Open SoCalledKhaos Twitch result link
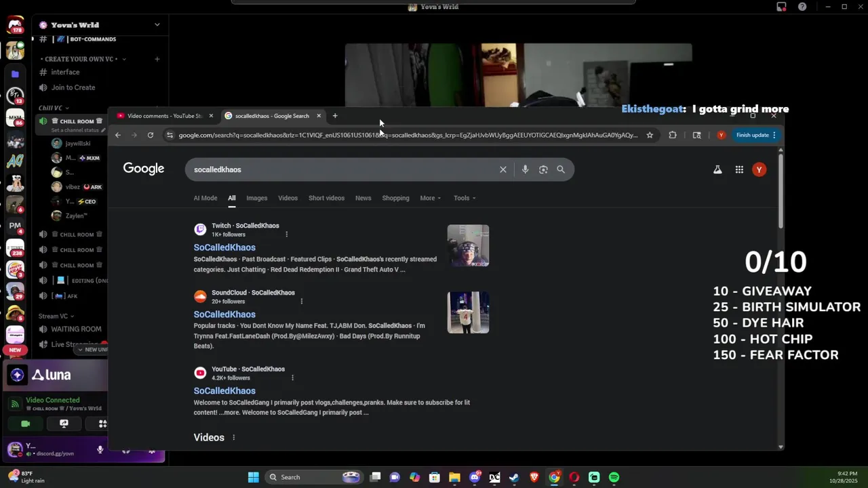This screenshot has height=488, width=868. click(224, 247)
